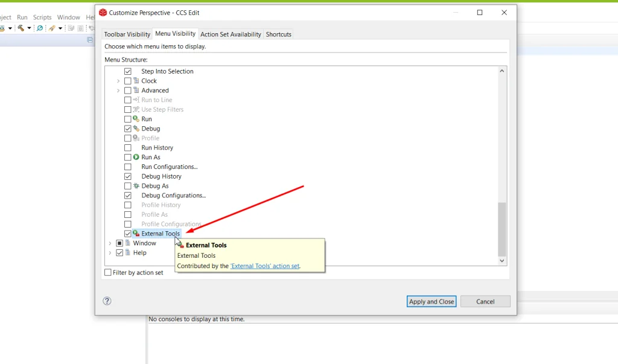Screen dimensions: 618x364
Task: Close the Customize Perspective dialog
Action: (504, 13)
